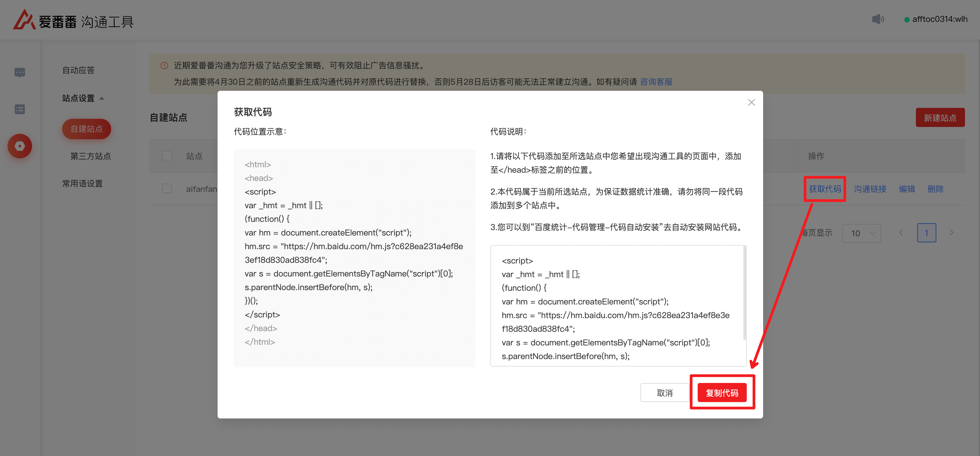The width and height of the screenshot is (980, 456).
Task: Open the per-page 10 dropdown
Action: [x=861, y=233]
